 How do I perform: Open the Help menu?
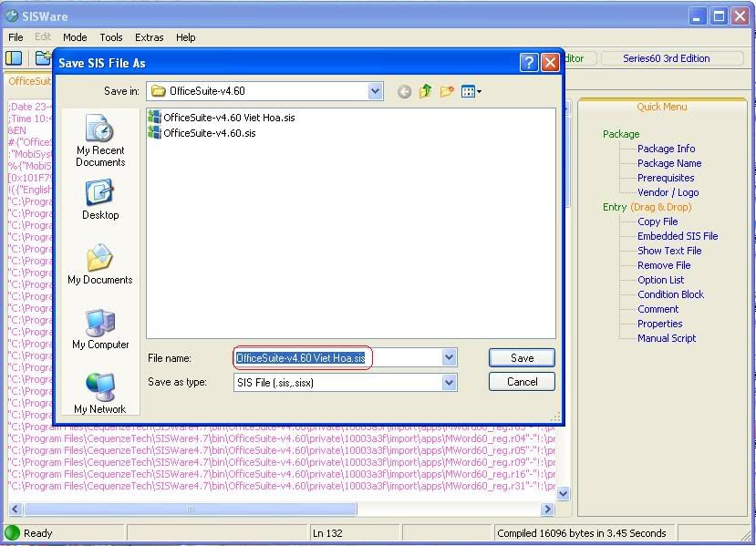(186, 37)
